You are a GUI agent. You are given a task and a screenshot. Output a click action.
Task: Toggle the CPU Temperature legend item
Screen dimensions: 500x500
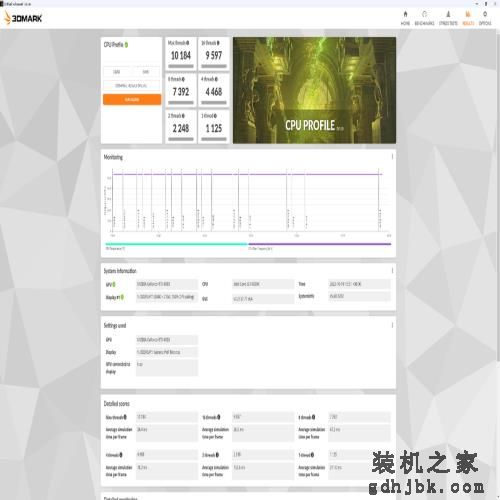point(177,246)
